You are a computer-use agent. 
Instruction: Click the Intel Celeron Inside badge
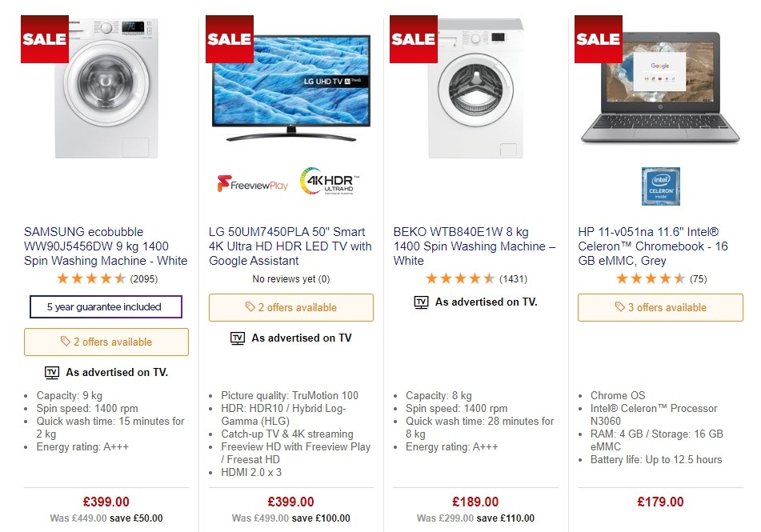(x=659, y=186)
